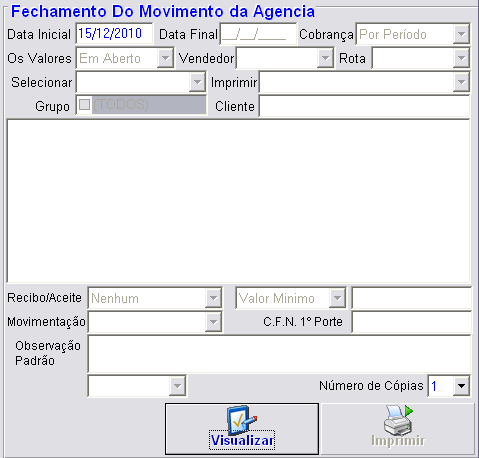
Task: Open the Movimentação dropdown
Action: (x=213, y=322)
